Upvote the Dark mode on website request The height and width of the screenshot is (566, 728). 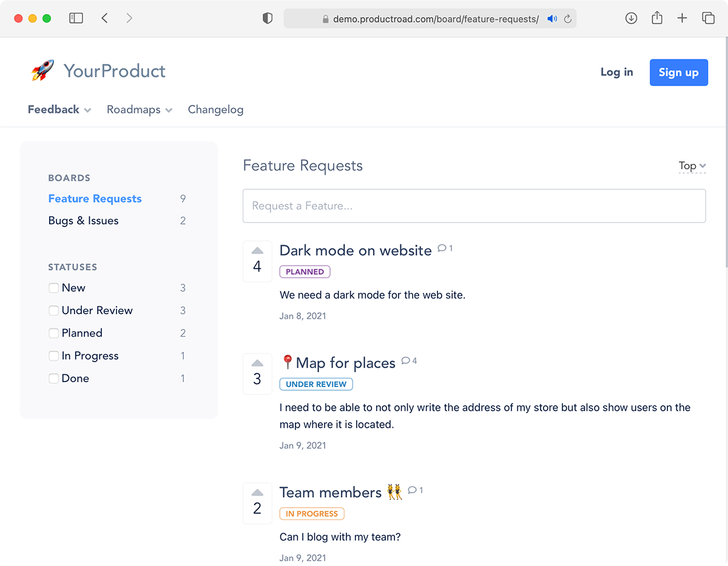[257, 250]
